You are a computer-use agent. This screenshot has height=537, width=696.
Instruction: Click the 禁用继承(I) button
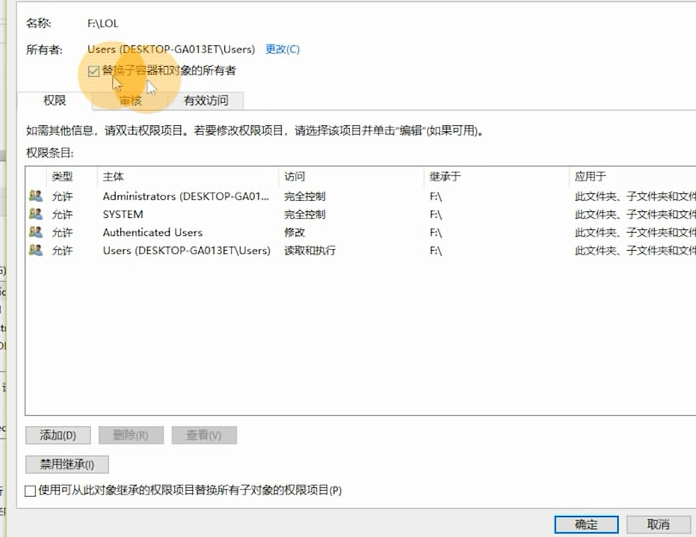point(66,464)
